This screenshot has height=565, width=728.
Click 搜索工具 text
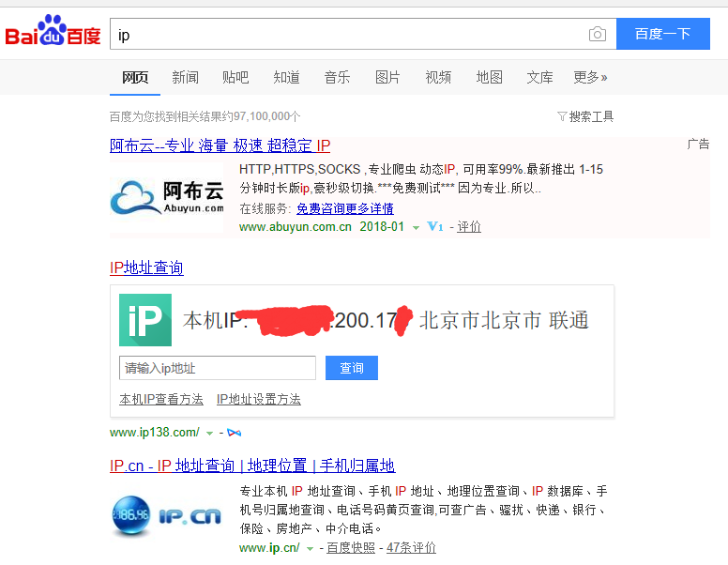[x=591, y=116]
